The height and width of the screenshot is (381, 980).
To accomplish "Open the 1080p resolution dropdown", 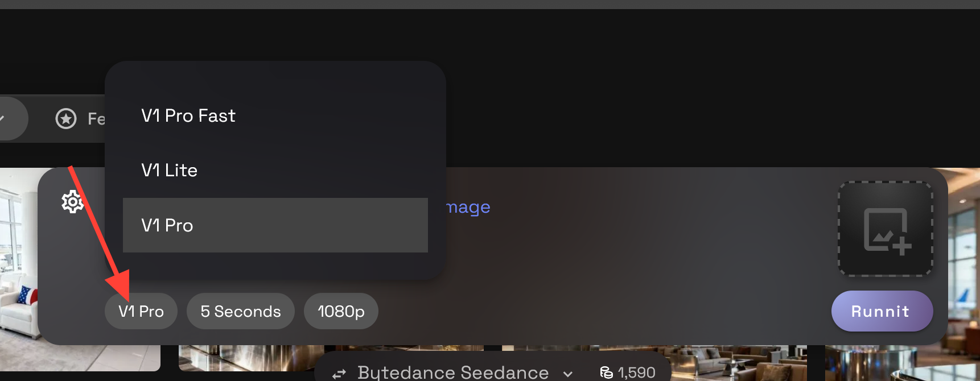I will point(341,311).
